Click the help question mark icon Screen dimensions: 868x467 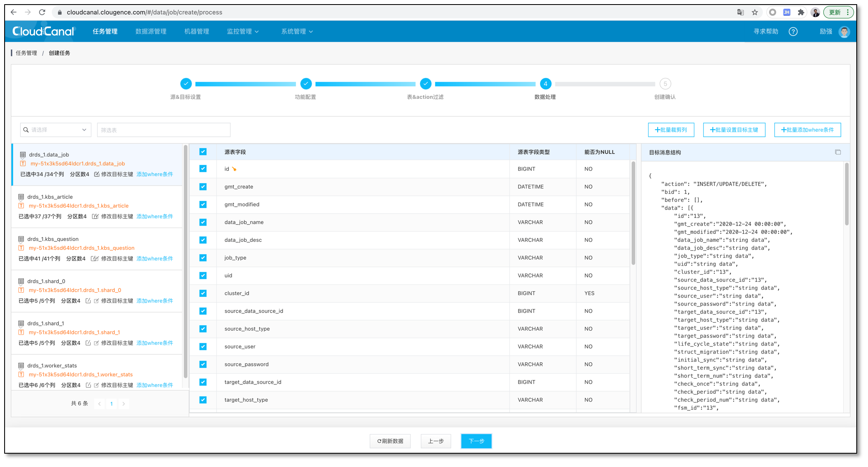[x=793, y=32]
